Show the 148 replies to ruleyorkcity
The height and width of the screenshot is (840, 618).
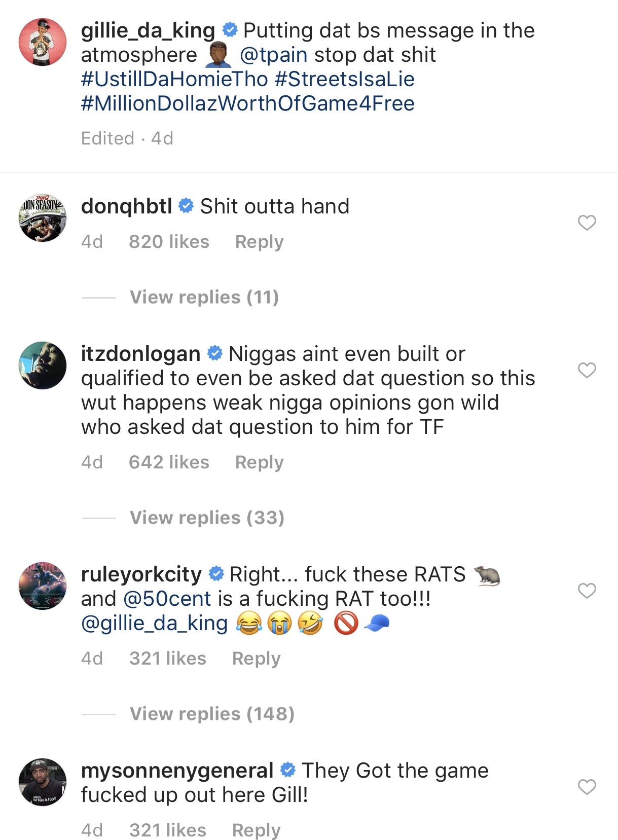212,714
